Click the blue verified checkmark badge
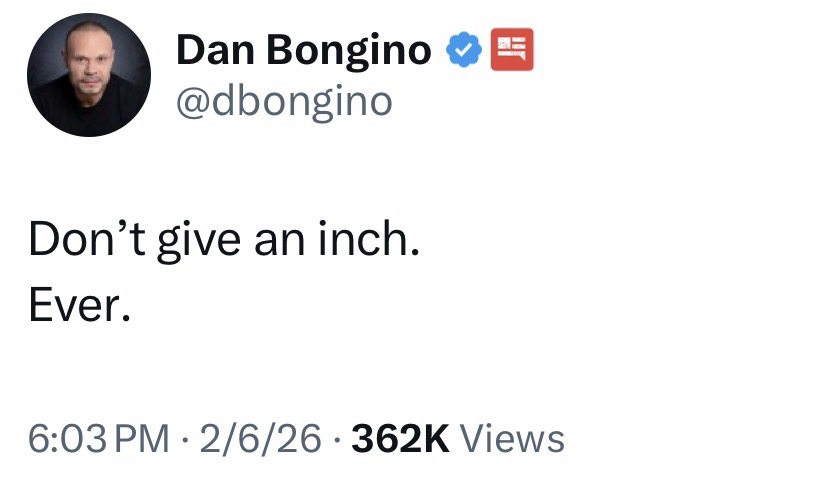 click(x=461, y=48)
